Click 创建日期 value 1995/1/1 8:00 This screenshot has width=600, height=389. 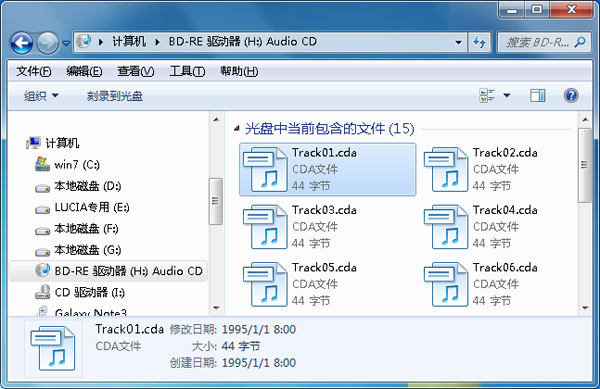(x=259, y=363)
